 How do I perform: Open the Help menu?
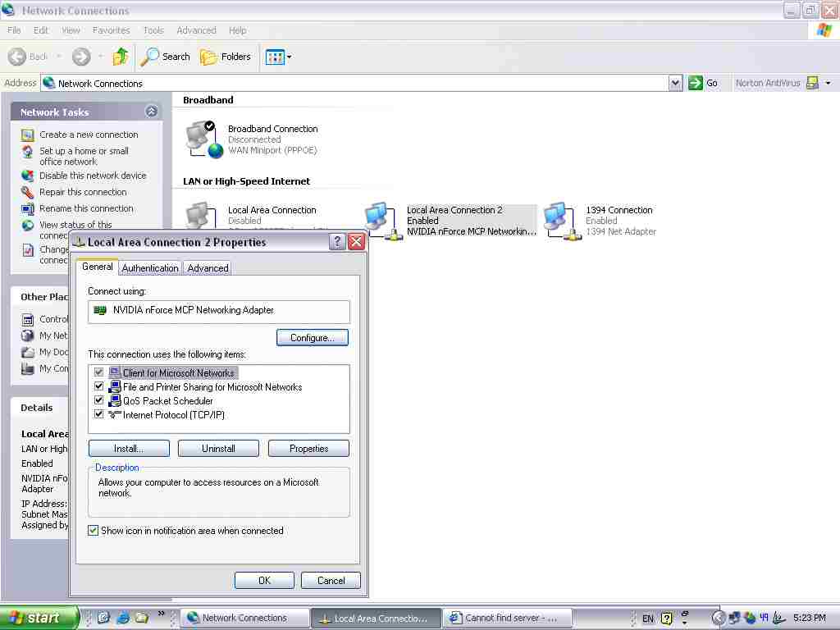238,30
